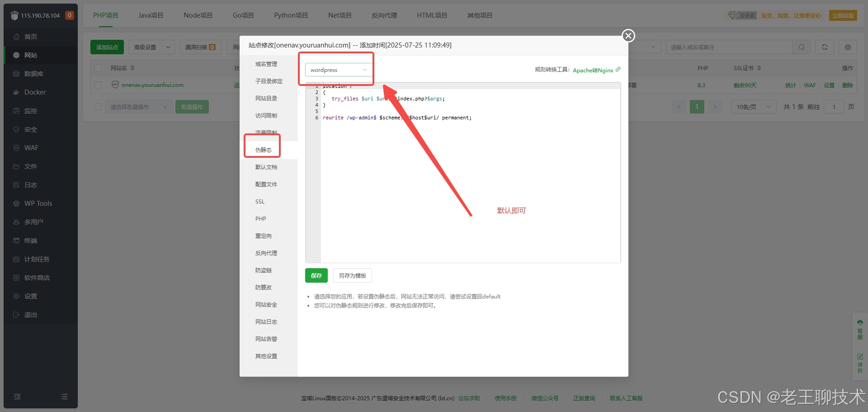Go to the previous page arrow

679,107
